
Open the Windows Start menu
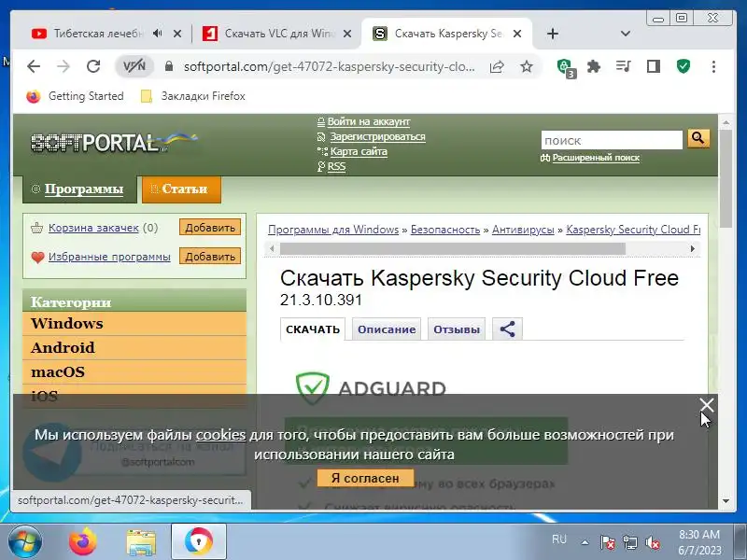(25, 541)
